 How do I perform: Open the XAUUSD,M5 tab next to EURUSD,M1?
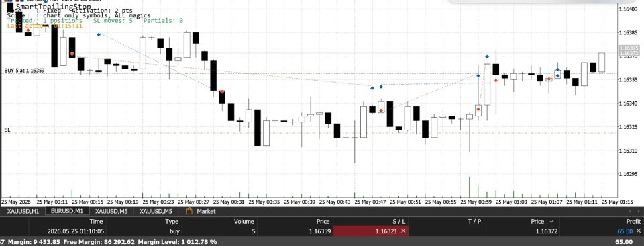tap(111, 212)
